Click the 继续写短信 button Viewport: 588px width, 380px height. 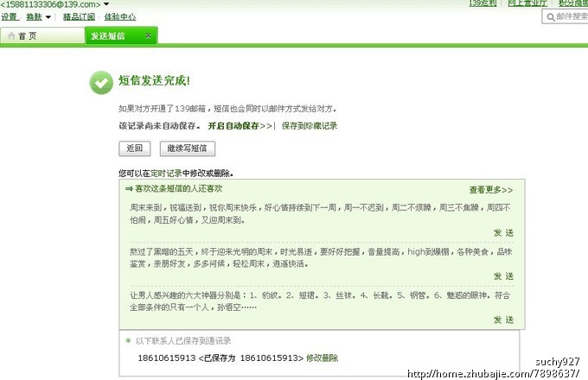click(x=188, y=149)
